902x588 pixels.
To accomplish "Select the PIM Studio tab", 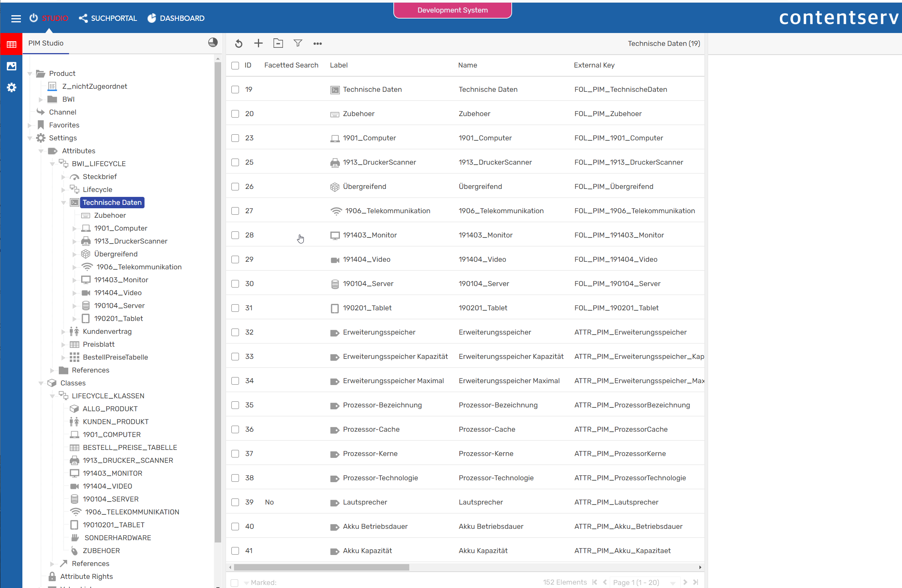I will 46,43.
